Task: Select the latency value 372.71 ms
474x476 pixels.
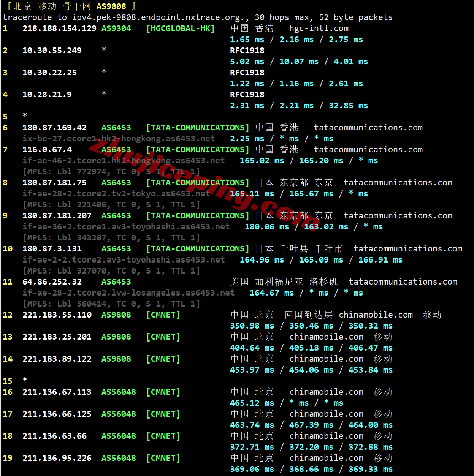Action: click(x=252, y=447)
